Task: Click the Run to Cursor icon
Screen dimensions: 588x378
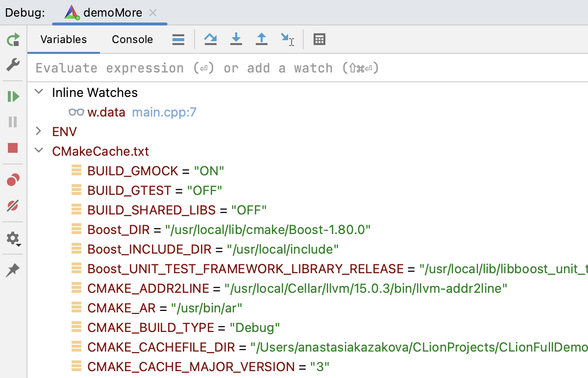Action: coord(287,39)
